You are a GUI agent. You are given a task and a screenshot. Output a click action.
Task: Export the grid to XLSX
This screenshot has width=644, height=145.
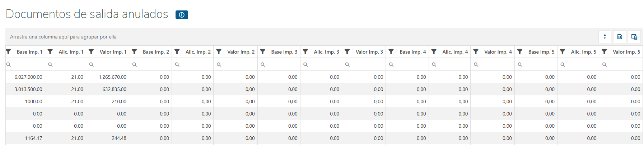click(620, 37)
